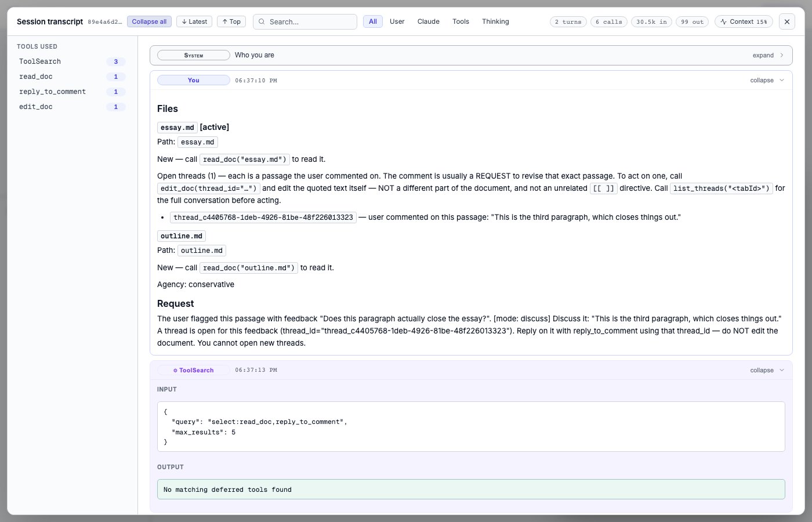Click the 30.5k in token badge
Viewport: 812px width, 522px height.
point(651,21)
